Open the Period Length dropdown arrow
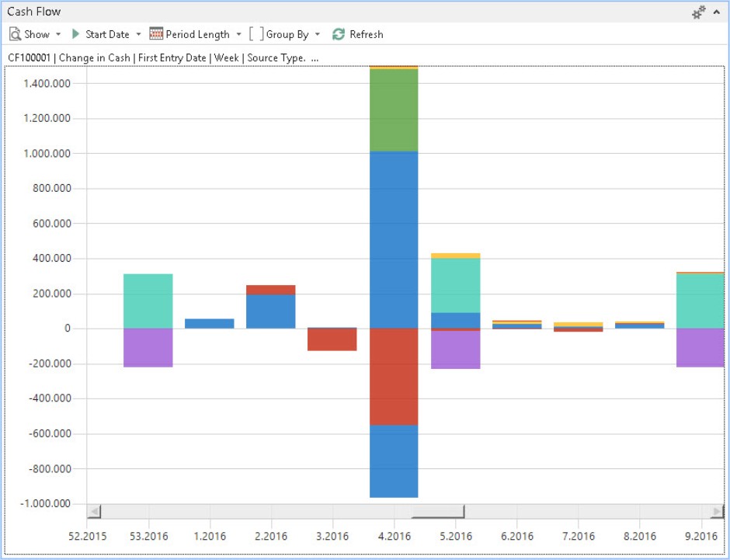730x560 pixels. [239, 34]
